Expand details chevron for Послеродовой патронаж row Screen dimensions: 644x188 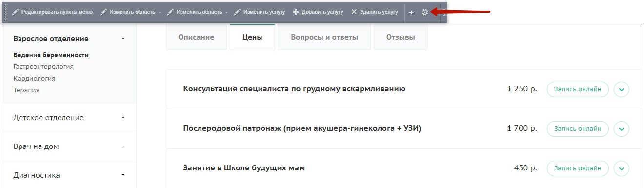point(622,129)
